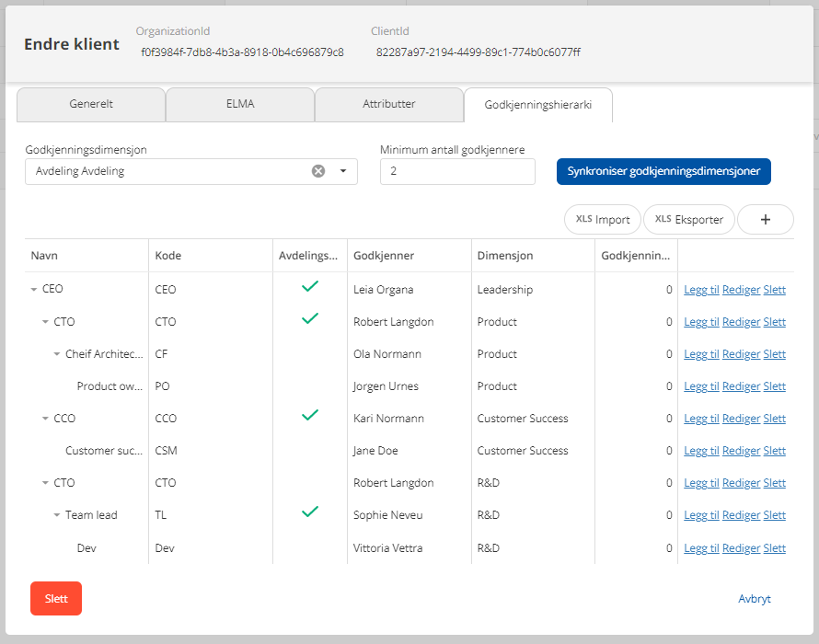Collapse the Team lead tree node
Screen dimensions: 819x644
coord(57,515)
